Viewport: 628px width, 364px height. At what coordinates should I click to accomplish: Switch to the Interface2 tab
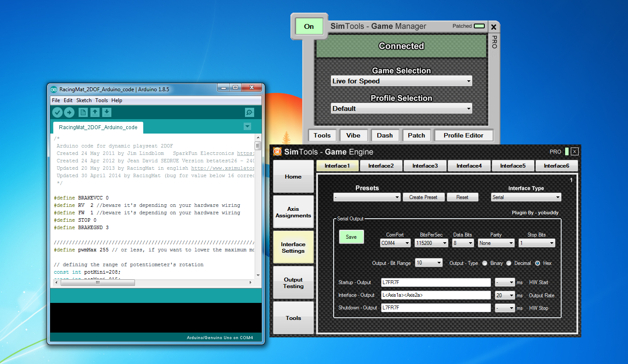381,166
